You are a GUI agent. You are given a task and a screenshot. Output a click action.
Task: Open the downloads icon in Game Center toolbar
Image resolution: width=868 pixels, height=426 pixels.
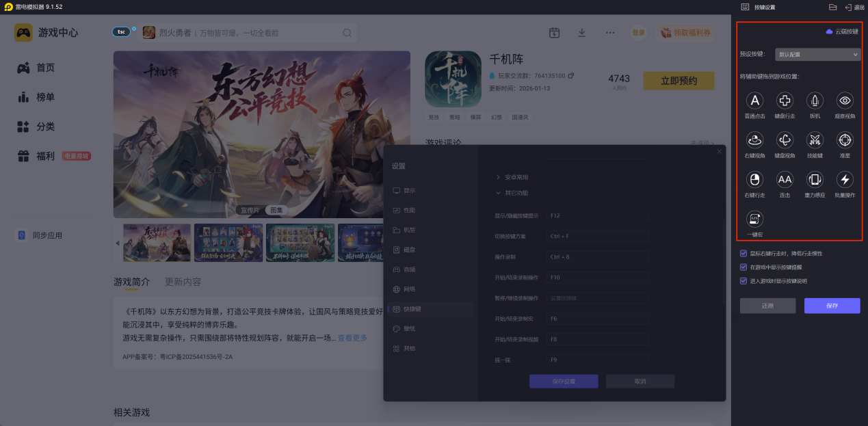(x=582, y=33)
